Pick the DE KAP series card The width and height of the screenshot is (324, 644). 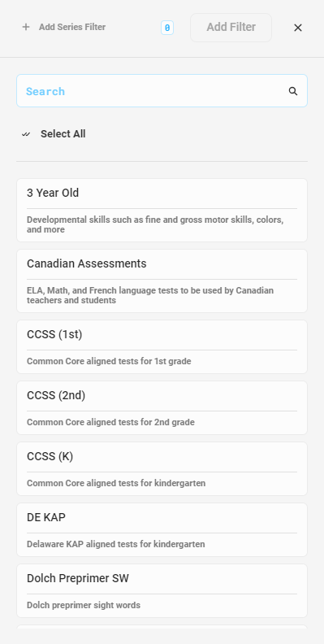(162, 530)
